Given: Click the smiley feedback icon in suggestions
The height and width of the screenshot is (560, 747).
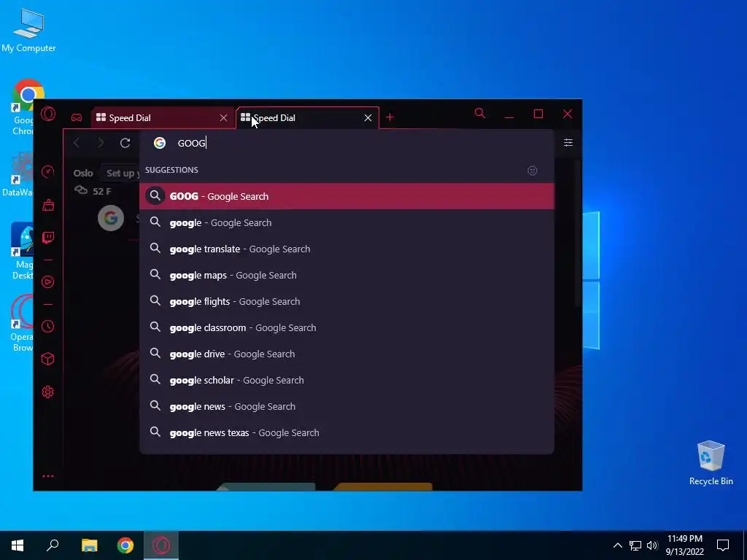Looking at the screenshot, I should click(x=532, y=171).
